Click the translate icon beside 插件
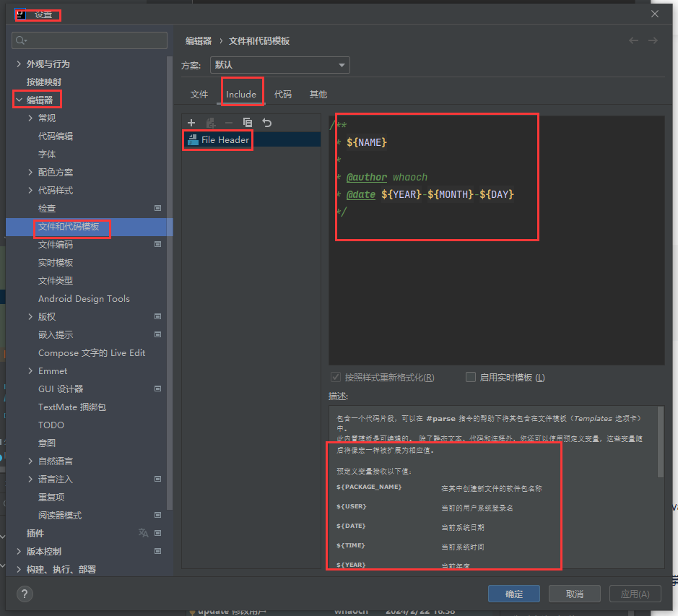The width and height of the screenshot is (678, 616). click(x=143, y=533)
